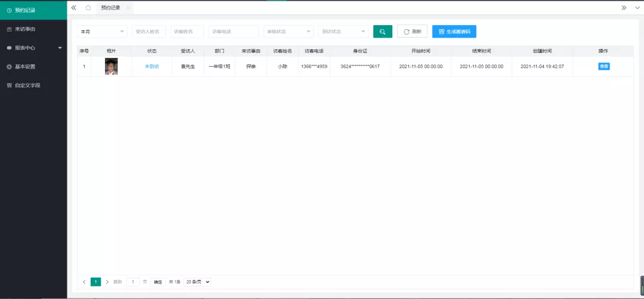Screen dimensions: 644x299
Task: Open the 到访状态 dropdown
Action: (343, 32)
